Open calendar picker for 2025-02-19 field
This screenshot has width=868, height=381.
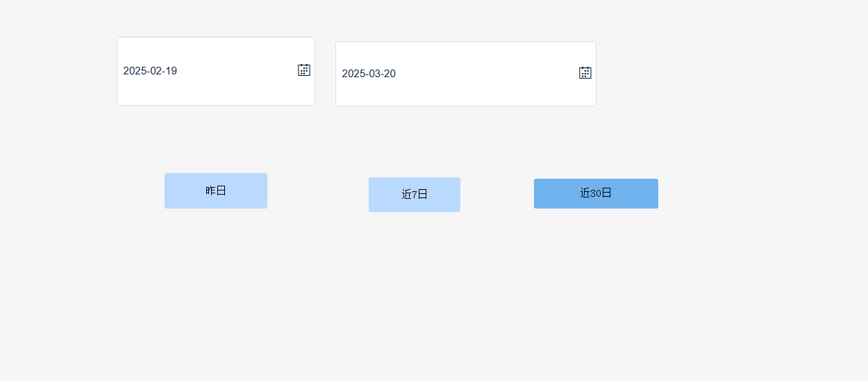pyautogui.click(x=304, y=70)
